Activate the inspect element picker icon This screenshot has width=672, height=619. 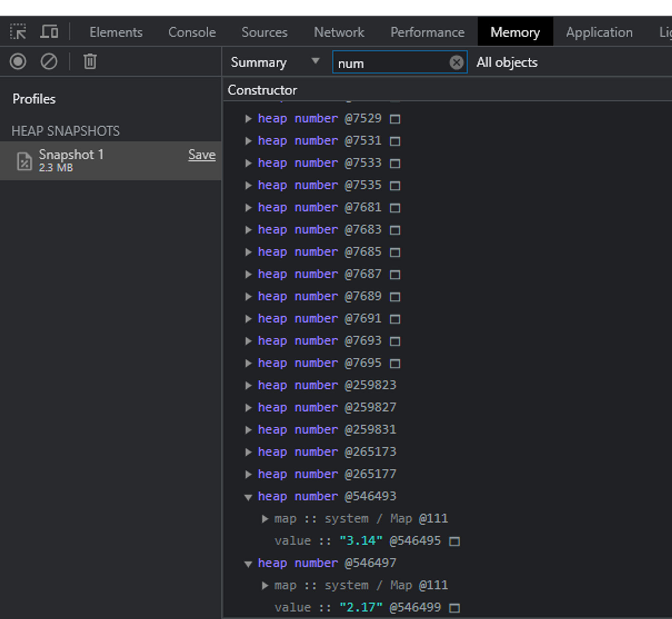pyautogui.click(x=18, y=32)
